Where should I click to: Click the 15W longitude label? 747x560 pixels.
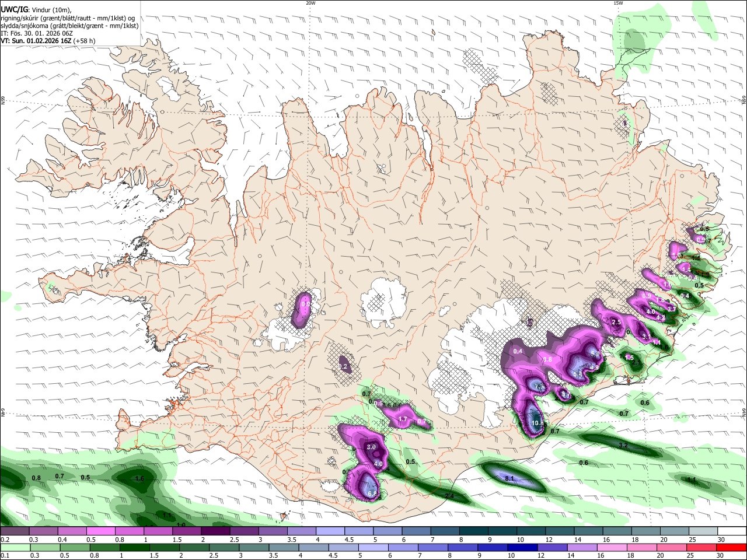pyautogui.click(x=618, y=3)
